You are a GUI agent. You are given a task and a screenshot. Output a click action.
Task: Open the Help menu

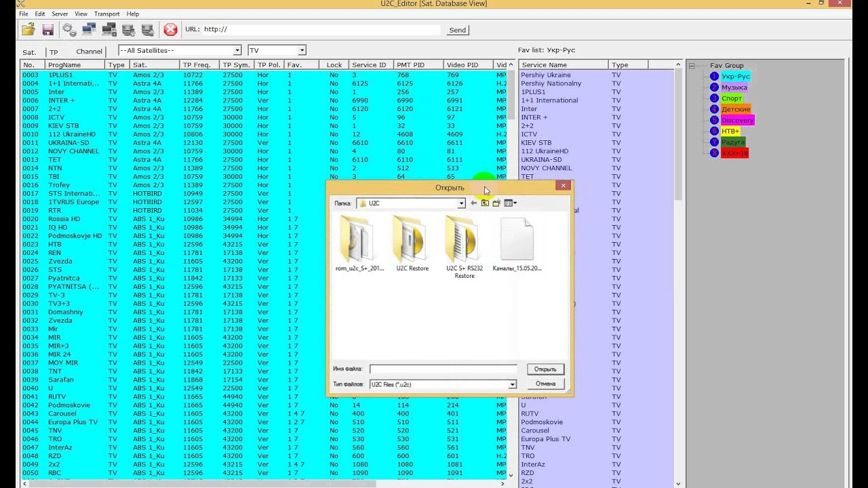[133, 14]
